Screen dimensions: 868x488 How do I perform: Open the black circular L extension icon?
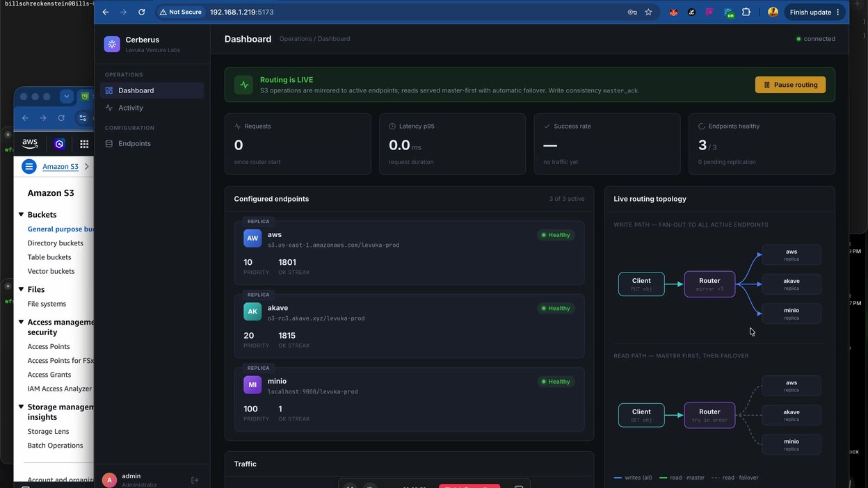(x=691, y=12)
